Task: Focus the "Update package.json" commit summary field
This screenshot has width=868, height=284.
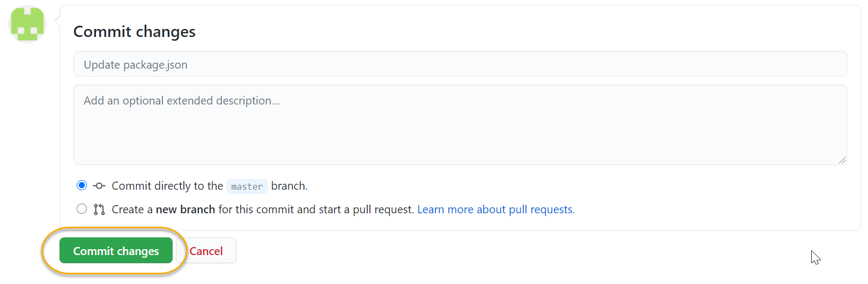Action: click(459, 64)
